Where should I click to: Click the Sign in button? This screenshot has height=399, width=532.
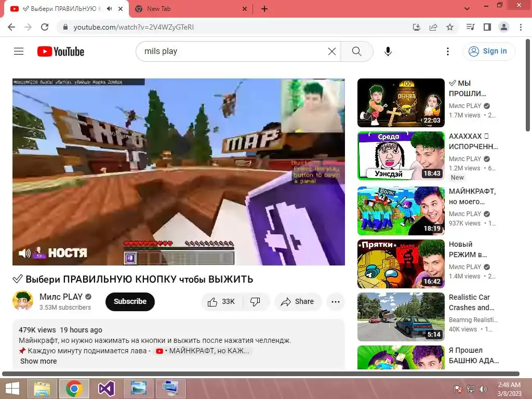(x=488, y=51)
